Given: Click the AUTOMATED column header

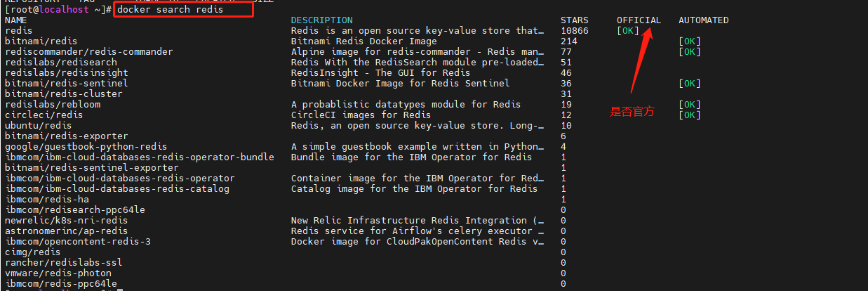Looking at the screenshot, I should click(x=704, y=20).
